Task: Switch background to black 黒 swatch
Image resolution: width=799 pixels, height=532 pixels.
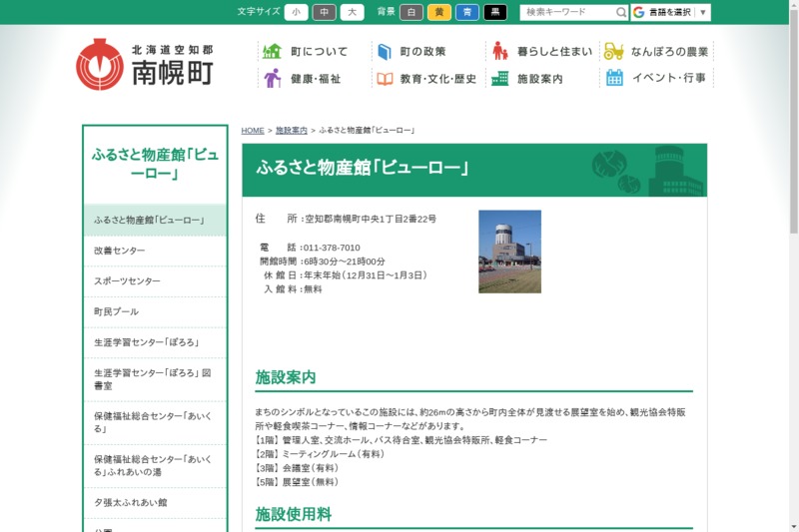Action: [495, 12]
